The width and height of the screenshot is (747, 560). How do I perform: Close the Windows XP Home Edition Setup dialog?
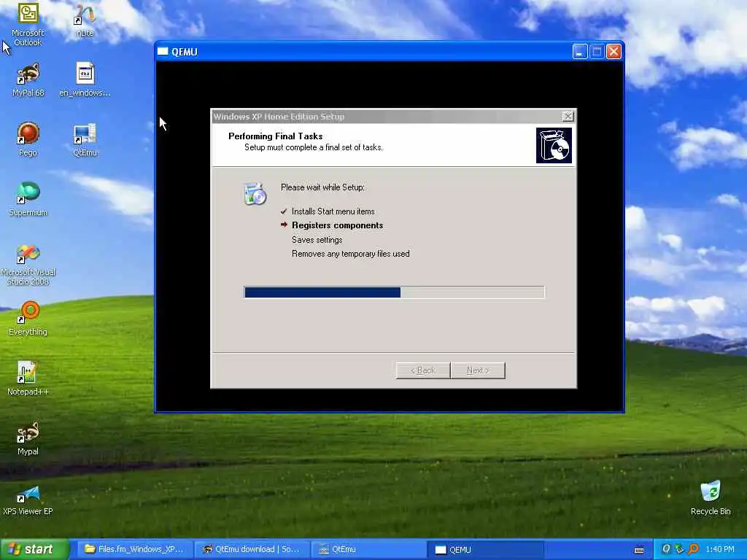[568, 116]
